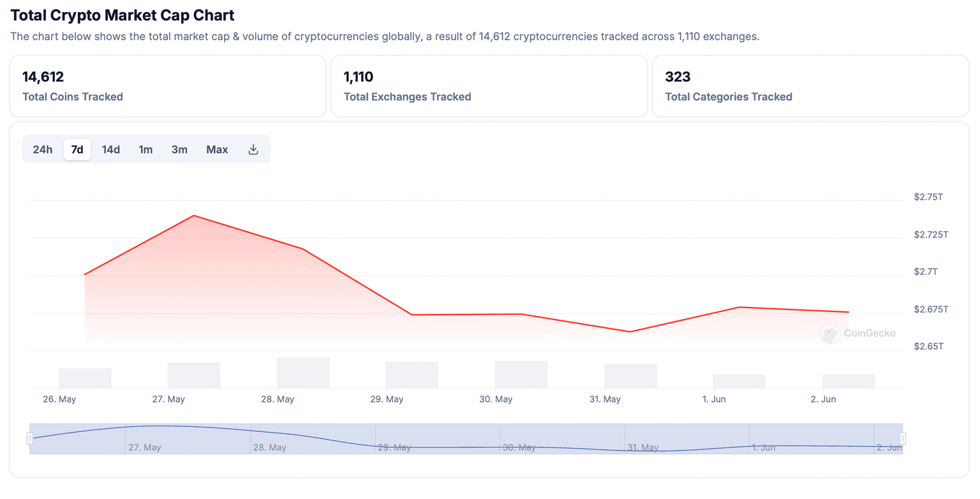Click the active 7d range button
Image resolution: width=980 pixels, height=499 pixels.
77,149
